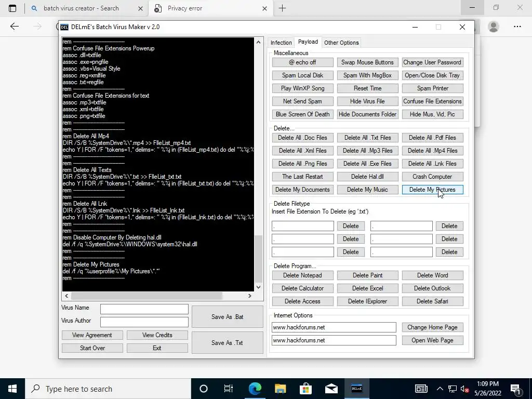Click the Spam With MsgBox button
Image resolution: width=532 pixels, height=399 pixels.
click(367, 75)
